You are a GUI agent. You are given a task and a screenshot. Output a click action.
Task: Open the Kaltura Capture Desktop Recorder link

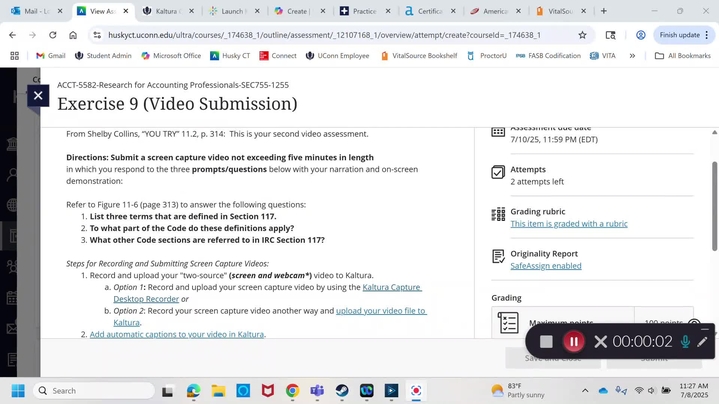tap(267, 293)
